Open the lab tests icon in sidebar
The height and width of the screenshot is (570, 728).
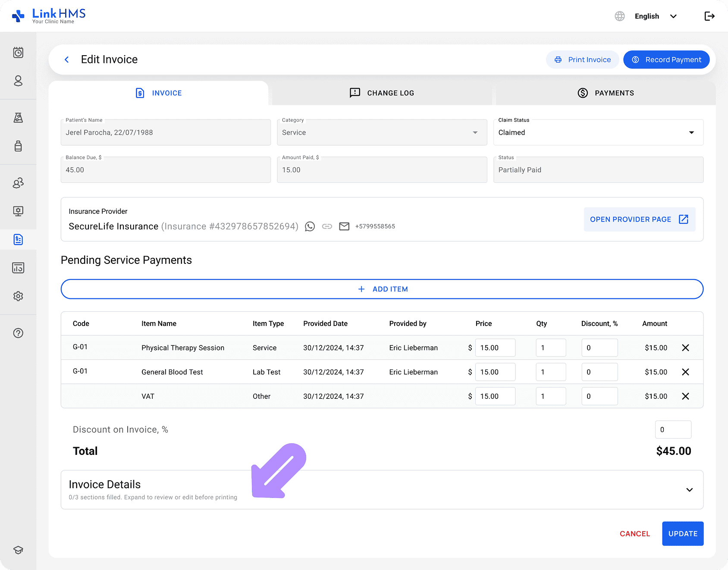point(18,118)
